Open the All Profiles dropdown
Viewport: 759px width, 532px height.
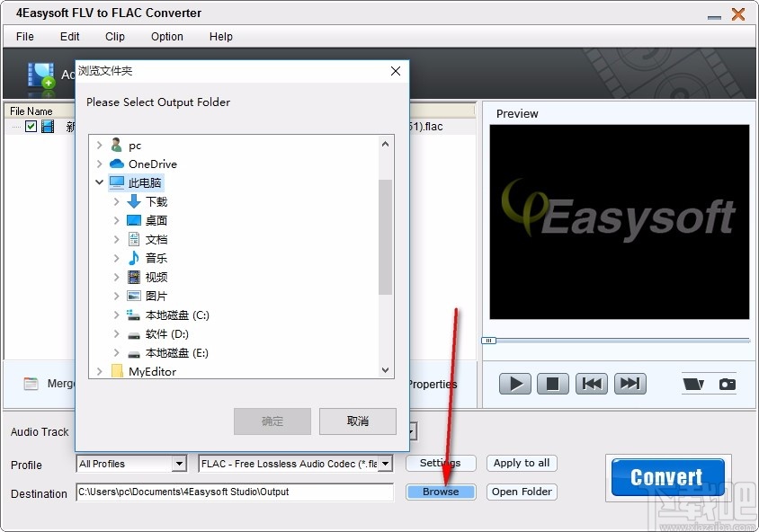tap(177, 463)
